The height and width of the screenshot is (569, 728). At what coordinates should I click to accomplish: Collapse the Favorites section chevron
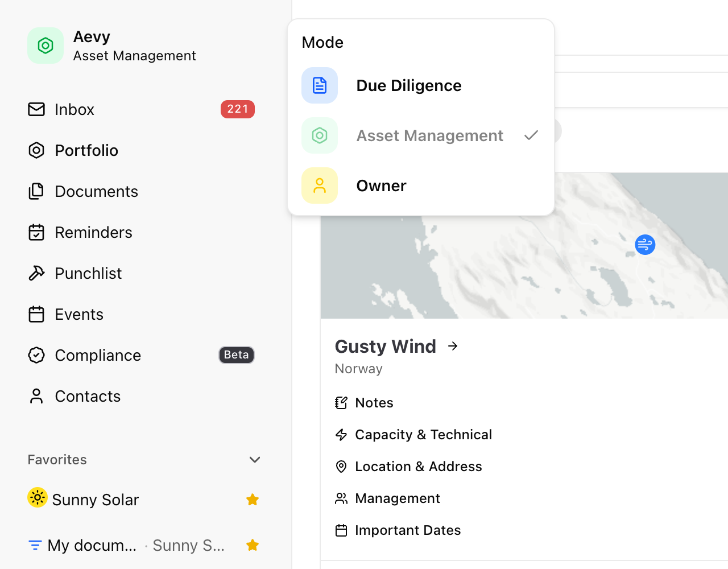[x=255, y=460]
